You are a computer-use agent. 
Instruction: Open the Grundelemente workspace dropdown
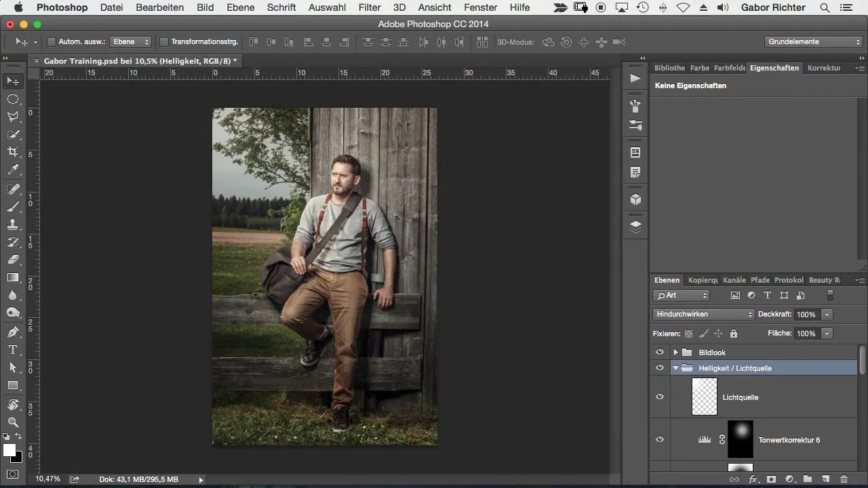(x=813, y=42)
